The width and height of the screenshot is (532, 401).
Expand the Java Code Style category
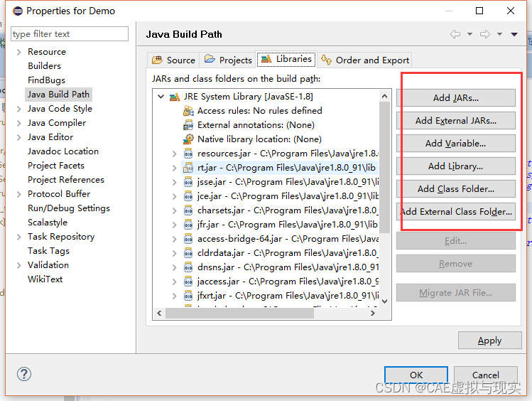pyautogui.click(x=19, y=109)
